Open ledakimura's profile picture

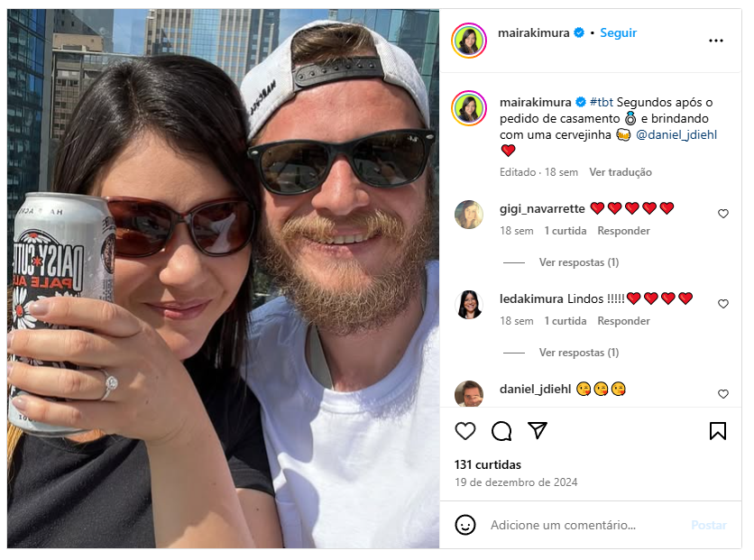pos(469,304)
